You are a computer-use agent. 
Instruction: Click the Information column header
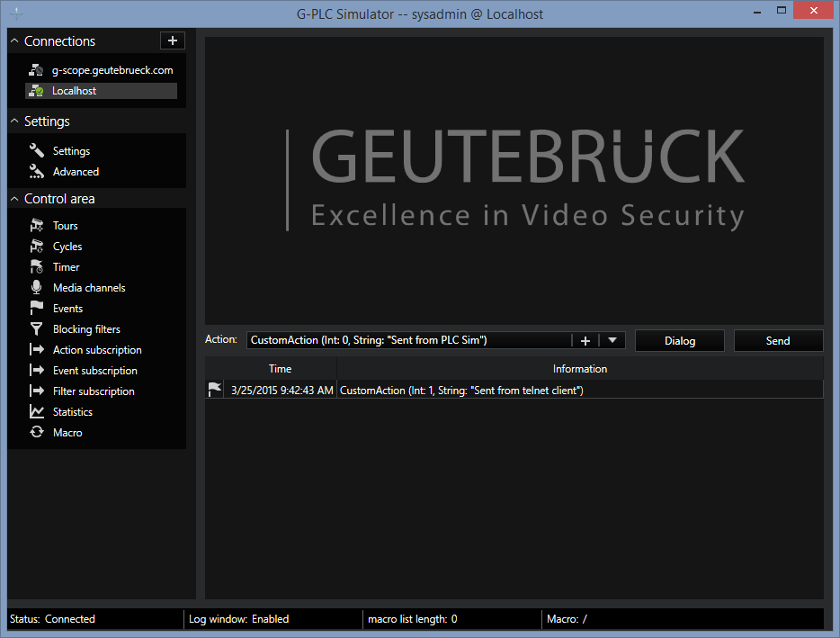click(580, 369)
